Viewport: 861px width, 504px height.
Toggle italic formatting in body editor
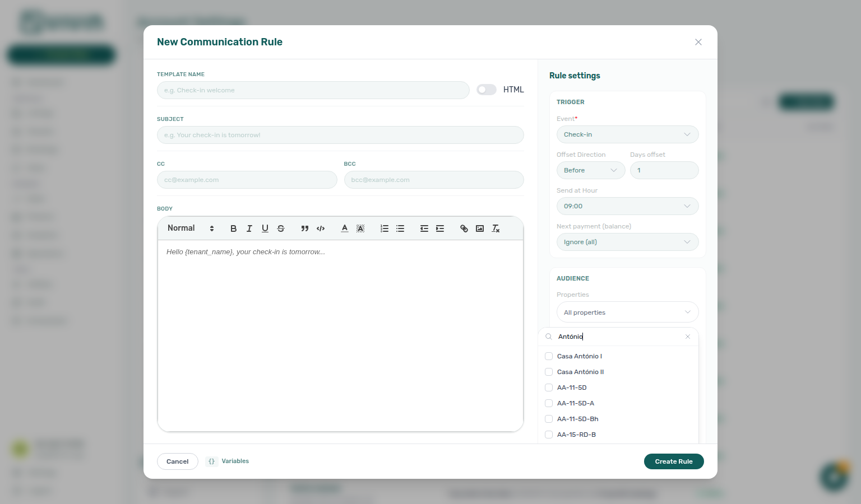(249, 228)
